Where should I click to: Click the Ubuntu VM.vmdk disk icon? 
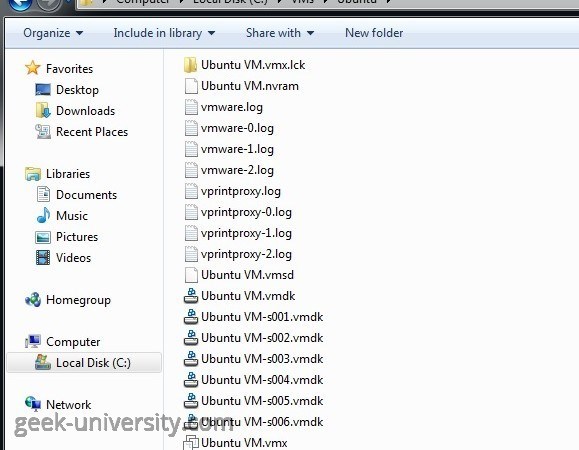pyautogui.click(x=191, y=296)
